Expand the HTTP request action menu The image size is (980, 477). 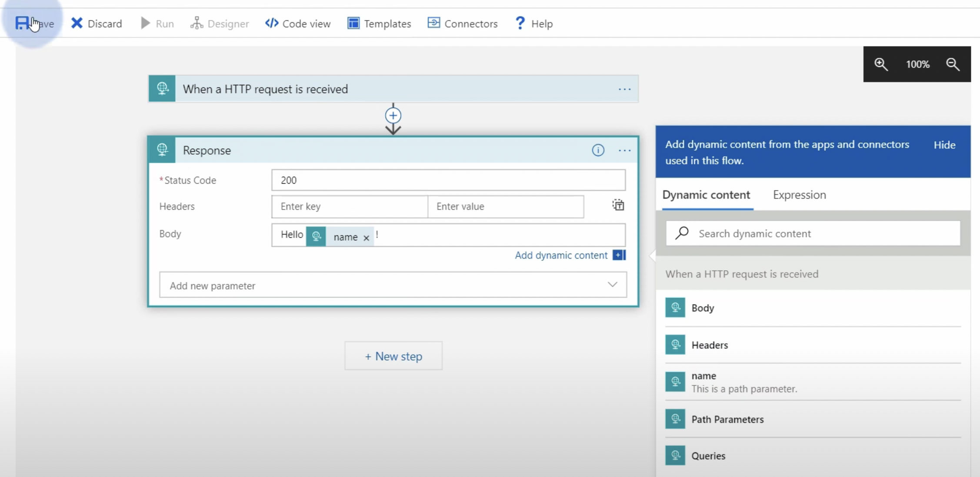[x=624, y=89]
